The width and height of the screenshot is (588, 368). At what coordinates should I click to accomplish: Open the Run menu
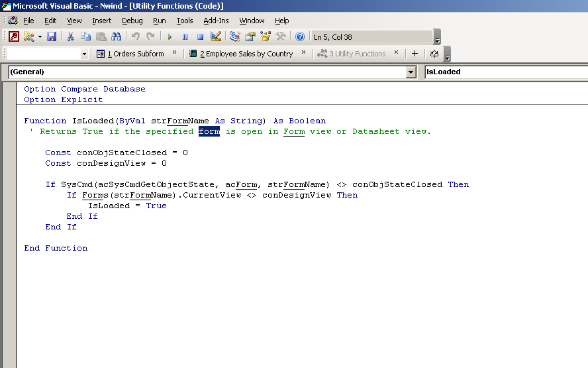[x=160, y=21]
